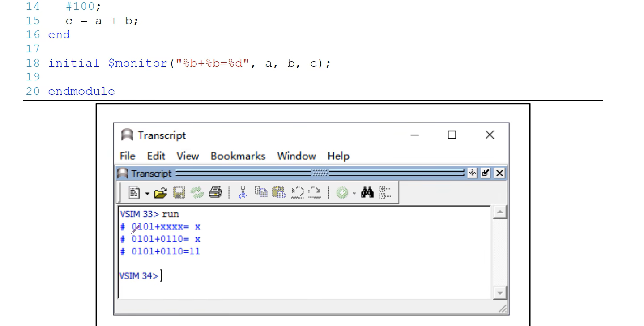Open the File menu
This screenshot has height=326, width=644.
click(x=128, y=156)
